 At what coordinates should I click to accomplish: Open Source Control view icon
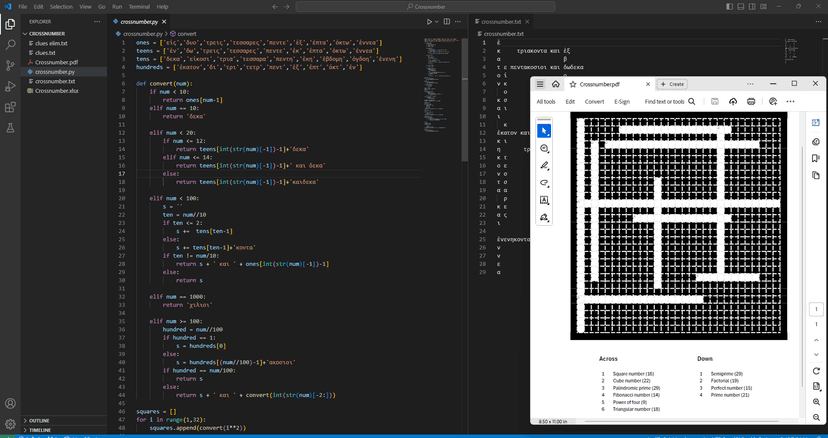pos(10,65)
